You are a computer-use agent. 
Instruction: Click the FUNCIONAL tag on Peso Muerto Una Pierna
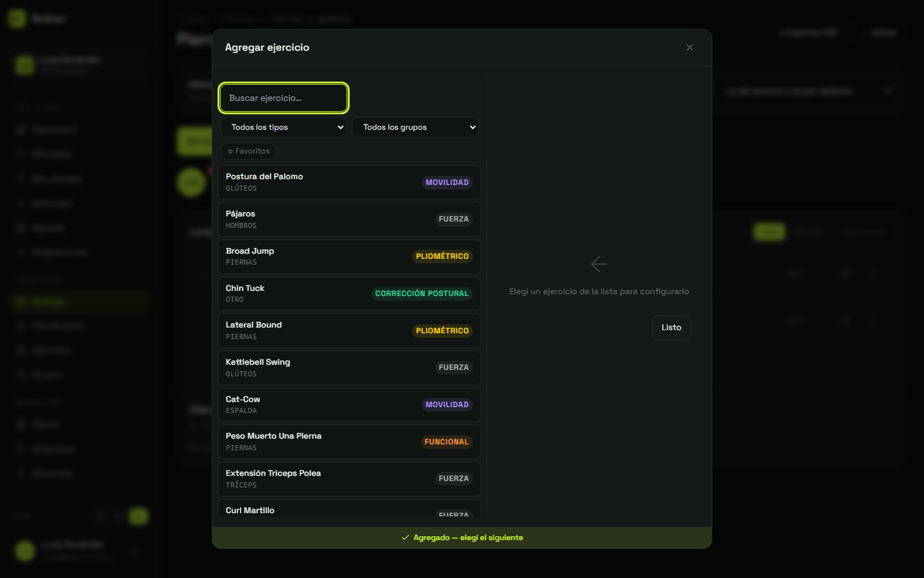click(x=447, y=442)
